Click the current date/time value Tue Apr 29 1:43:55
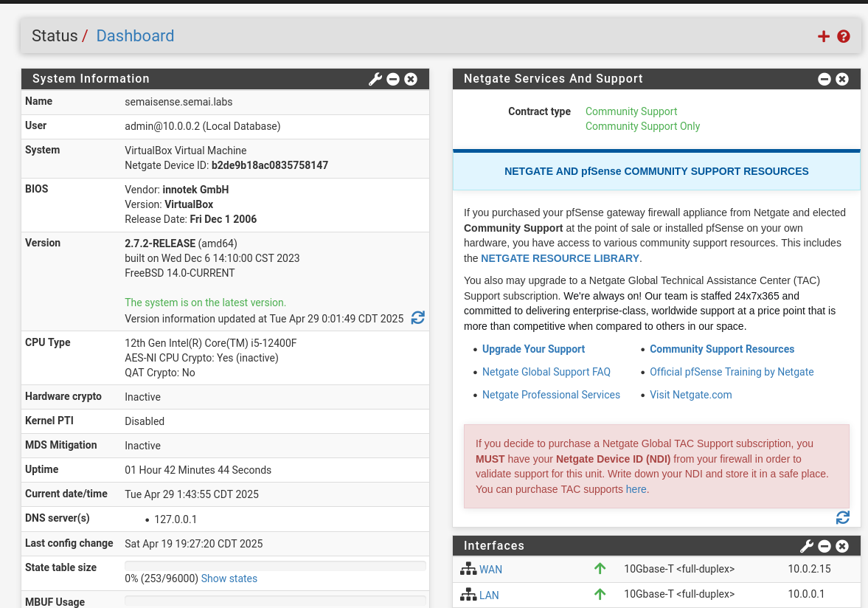The image size is (868, 608). click(x=192, y=494)
